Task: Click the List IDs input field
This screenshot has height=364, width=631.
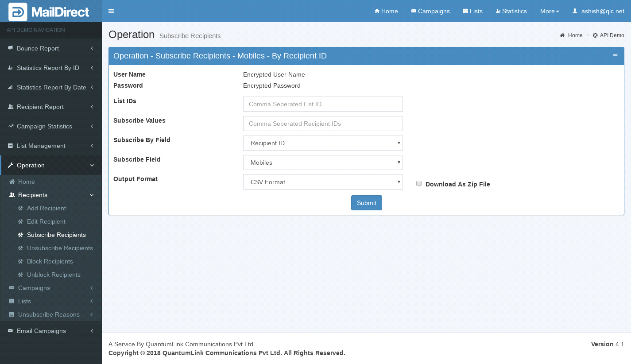Action: tap(323, 104)
